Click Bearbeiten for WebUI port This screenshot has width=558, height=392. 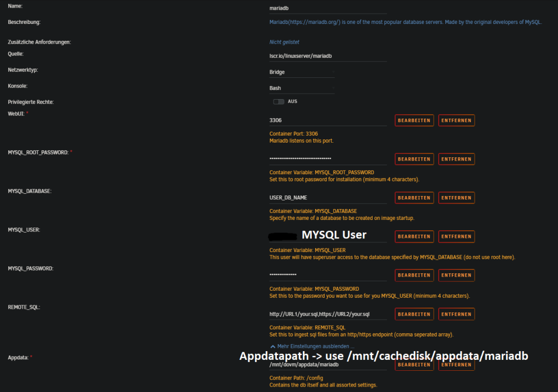pos(414,120)
